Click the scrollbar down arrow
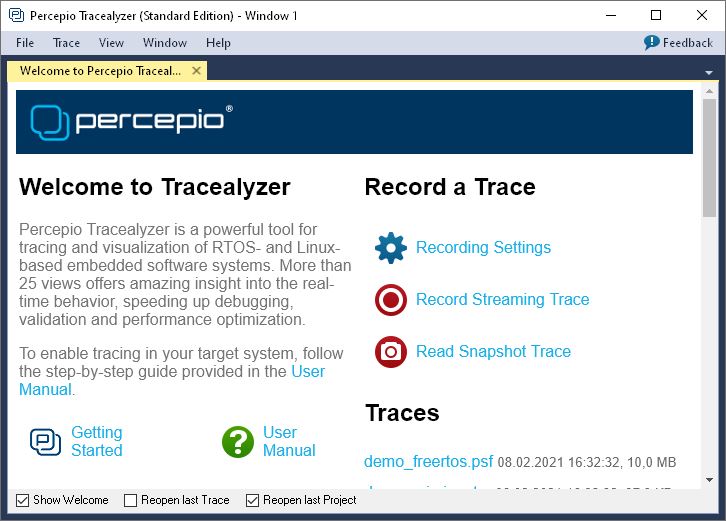Screen dimensions: 726x521 click(x=709, y=480)
